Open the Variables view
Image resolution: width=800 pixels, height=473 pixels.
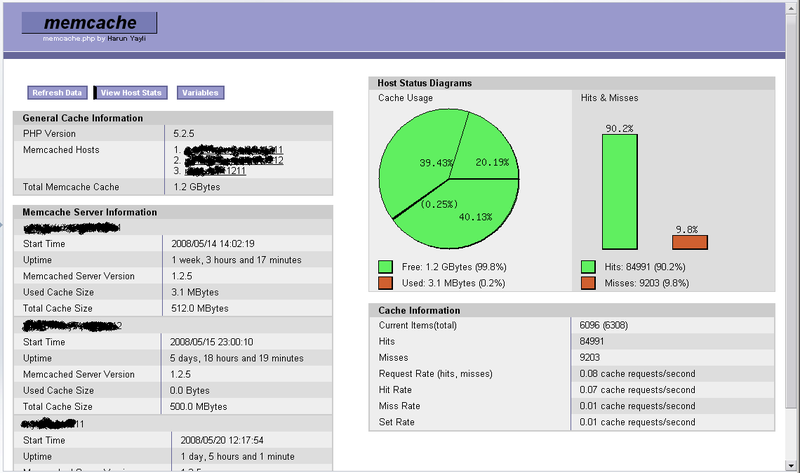pyautogui.click(x=200, y=93)
